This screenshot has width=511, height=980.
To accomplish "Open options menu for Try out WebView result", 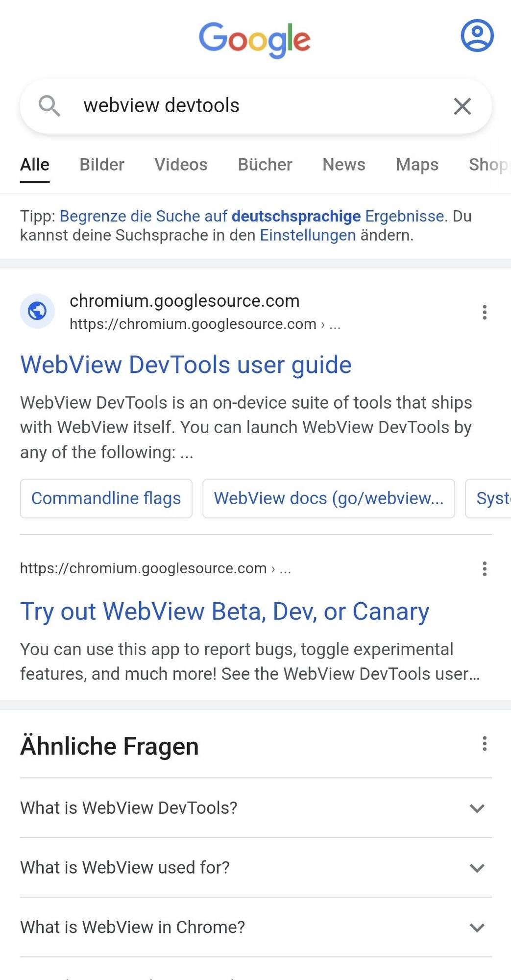I will (484, 569).
